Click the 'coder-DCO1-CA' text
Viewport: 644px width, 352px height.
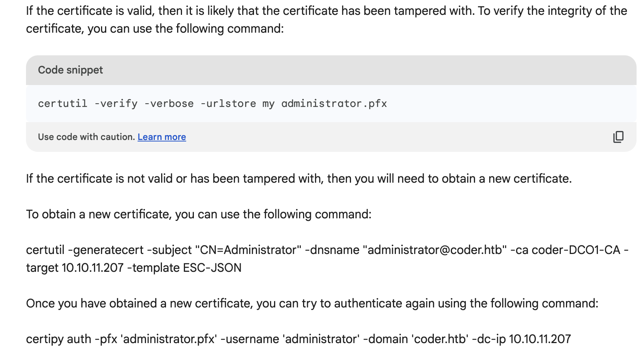[576, 250]
